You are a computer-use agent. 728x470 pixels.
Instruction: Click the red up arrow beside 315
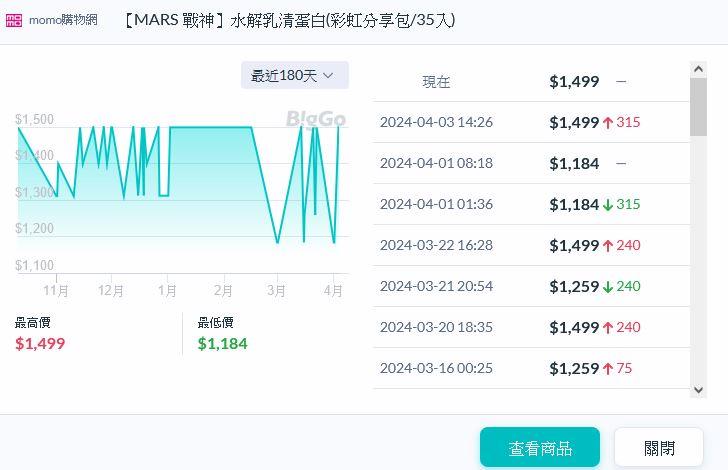(x=607, y=123)
